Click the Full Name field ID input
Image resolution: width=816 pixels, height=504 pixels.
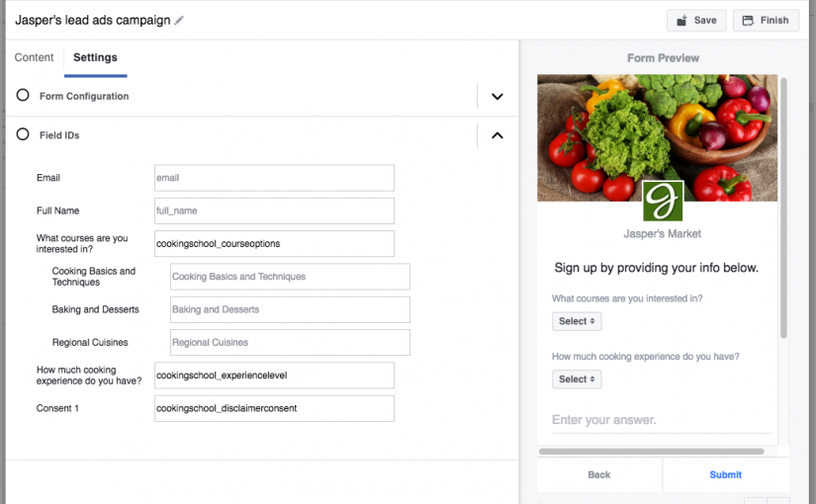[274, 210]
